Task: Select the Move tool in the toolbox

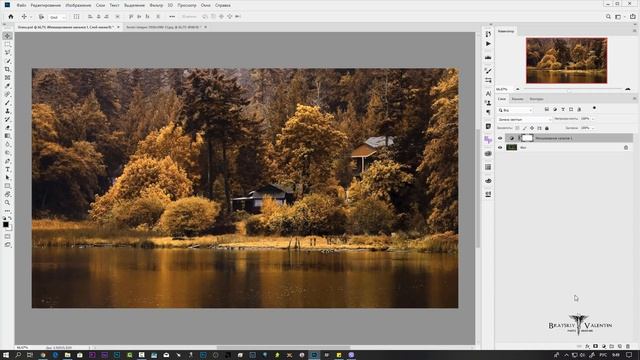Action: tap(7, 36)
